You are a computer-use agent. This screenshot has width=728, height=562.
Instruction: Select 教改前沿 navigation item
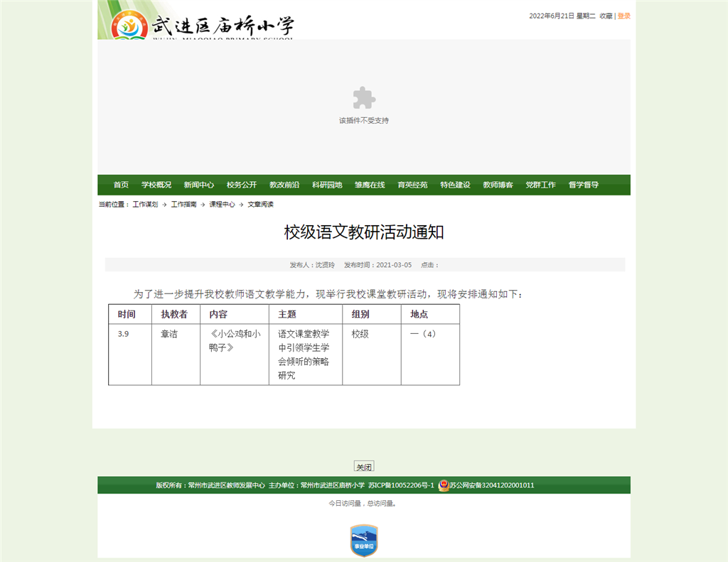point(284,185)
